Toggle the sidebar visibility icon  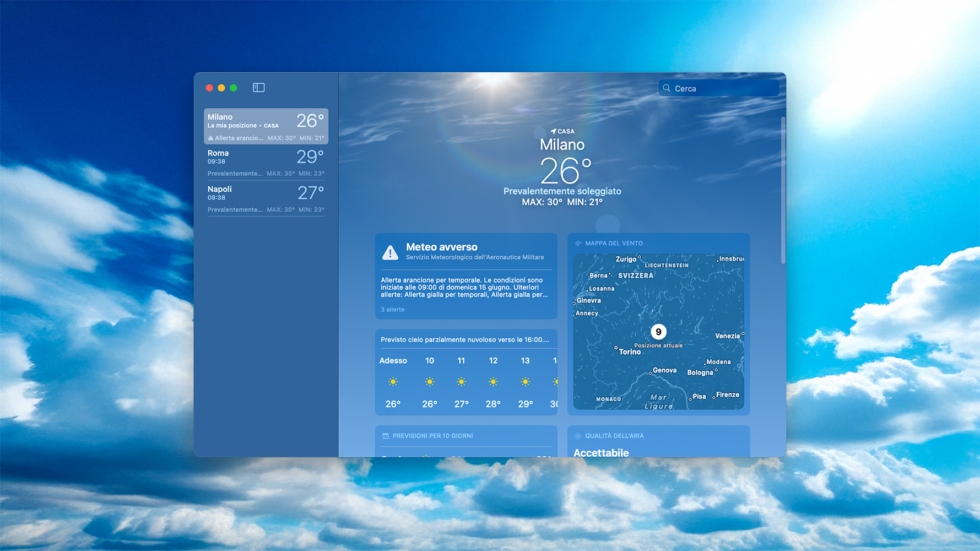coord(258,88)
